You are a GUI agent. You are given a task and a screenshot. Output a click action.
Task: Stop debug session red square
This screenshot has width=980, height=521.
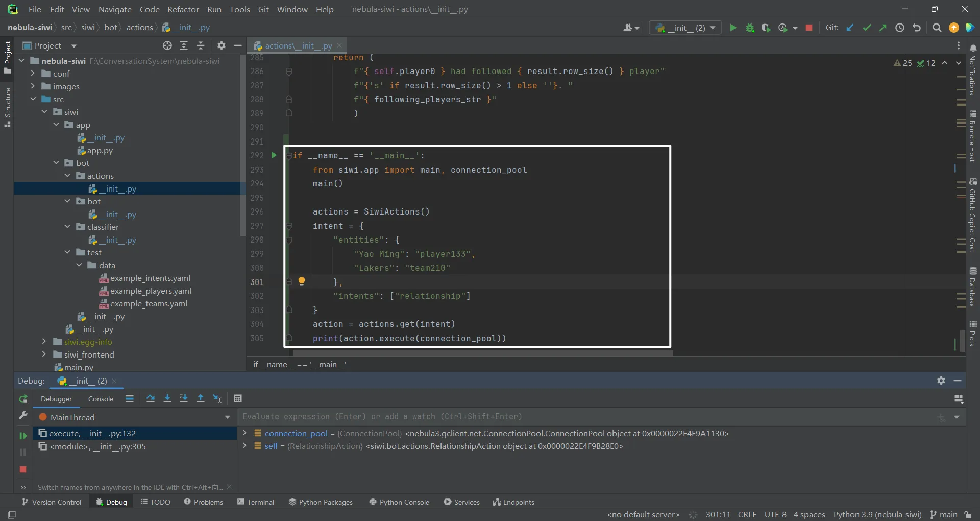tap(23, 469)
